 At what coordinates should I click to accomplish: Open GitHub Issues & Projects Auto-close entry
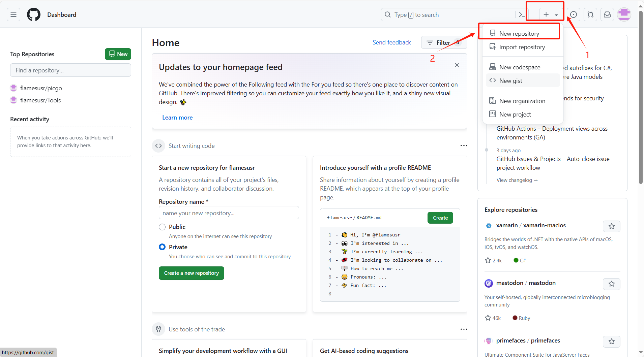[553, 163]
